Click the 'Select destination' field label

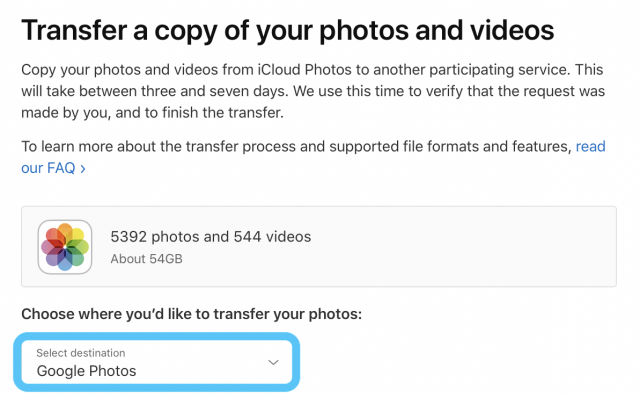(x=81, y=353)
